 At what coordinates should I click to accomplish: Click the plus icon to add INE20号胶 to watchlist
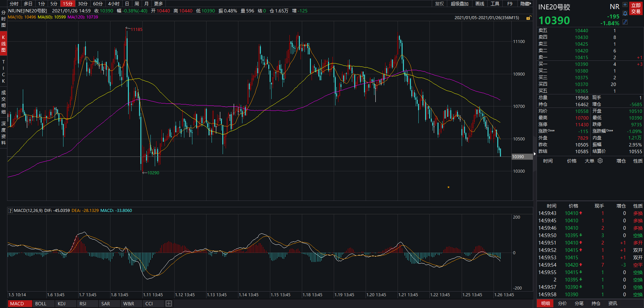click(x=625, y=5)
